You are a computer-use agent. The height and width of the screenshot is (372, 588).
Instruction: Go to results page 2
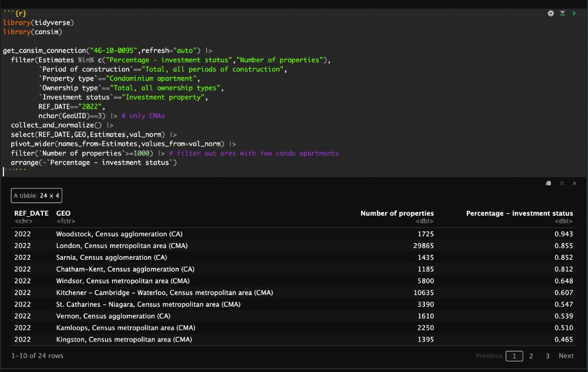pyautogui.click(x=531, y=356)
